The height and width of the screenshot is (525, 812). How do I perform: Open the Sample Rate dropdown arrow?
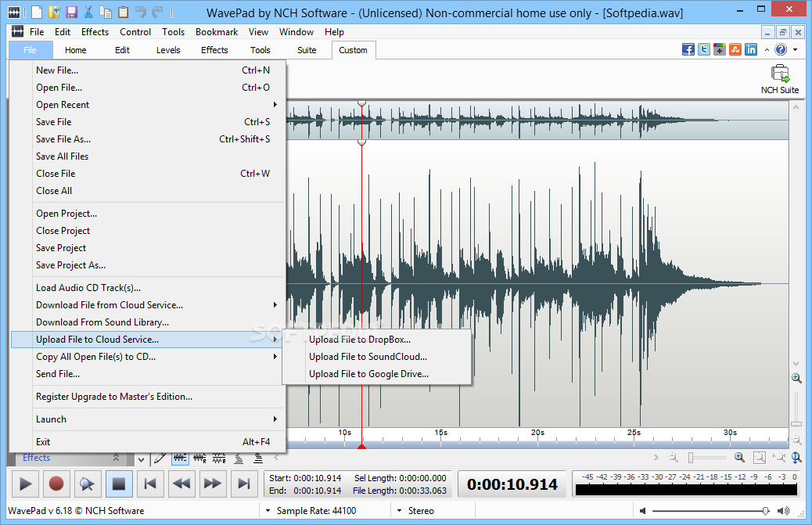coord(268,511)
